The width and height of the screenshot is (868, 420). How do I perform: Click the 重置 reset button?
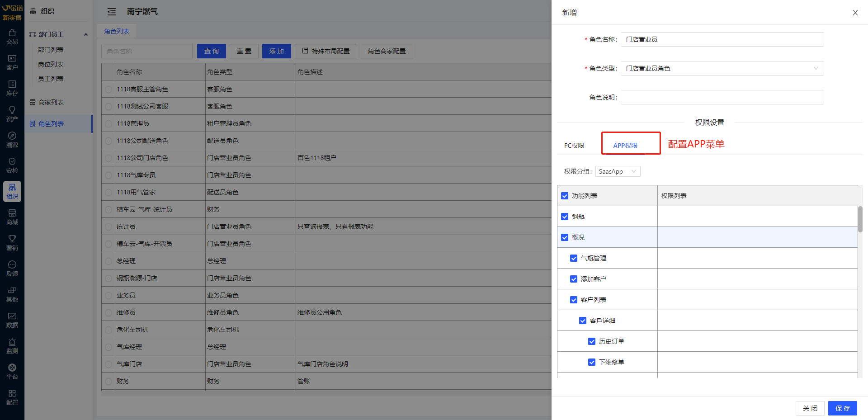(244, 51)
